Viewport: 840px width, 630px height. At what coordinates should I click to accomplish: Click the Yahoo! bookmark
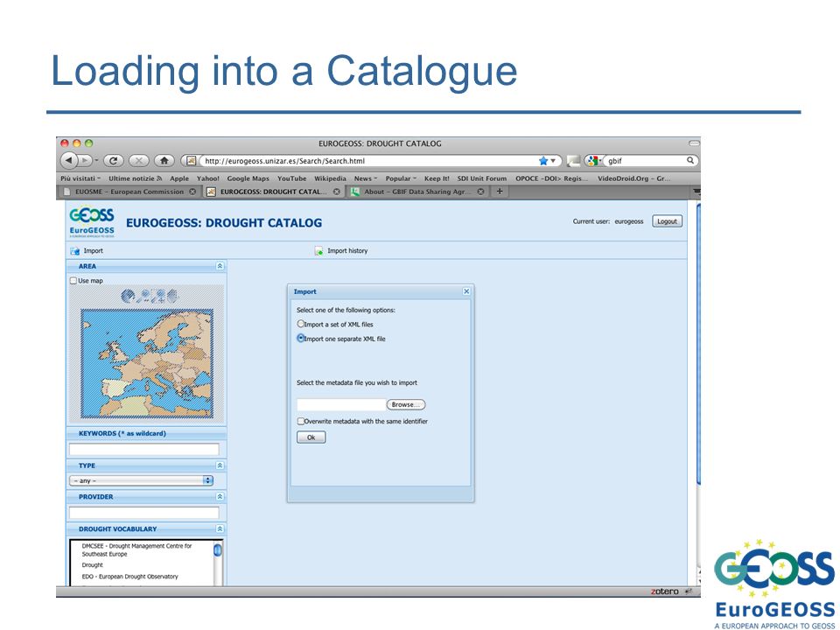pos(208,178)
